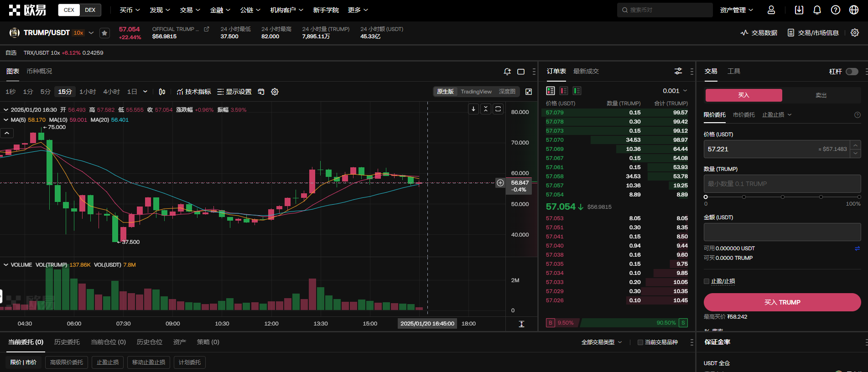The width and height of the screenshot is (868, 372).
Task: Check the 当前交易品种 checkbox
Action: pyautogui.click(x=640, y=342)
